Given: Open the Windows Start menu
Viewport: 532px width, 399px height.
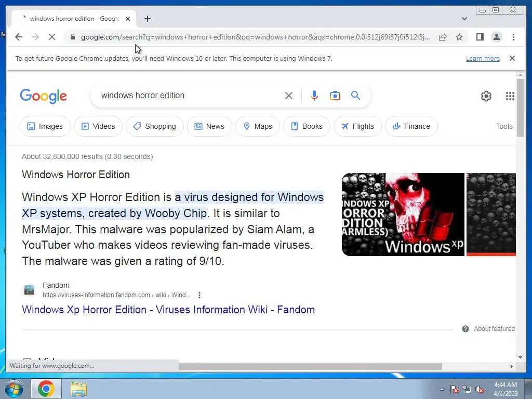Looking at the screenshot, I should tap(14, 389).
